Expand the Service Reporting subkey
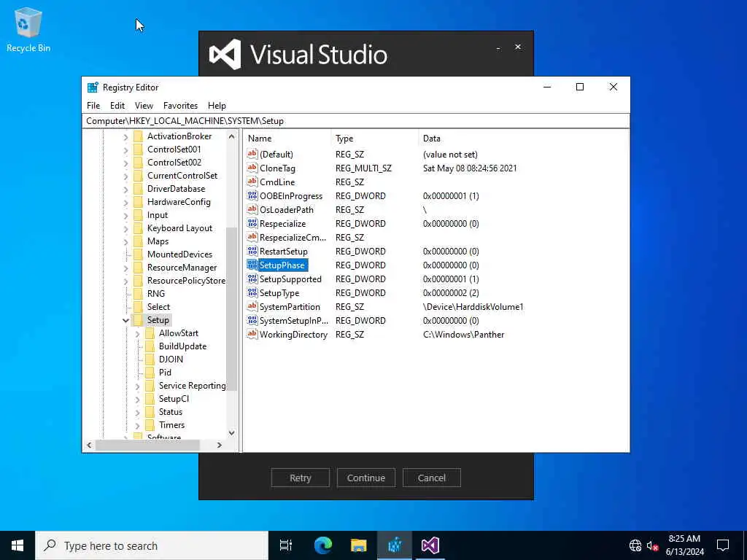This screenshot has height=560, width=747. pyautogui.click(x=138, y=386)
